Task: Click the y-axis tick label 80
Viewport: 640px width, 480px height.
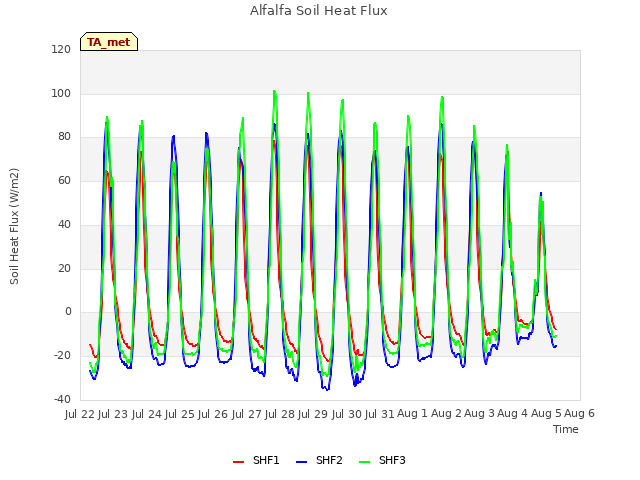Action: click(x=64, y=137)
